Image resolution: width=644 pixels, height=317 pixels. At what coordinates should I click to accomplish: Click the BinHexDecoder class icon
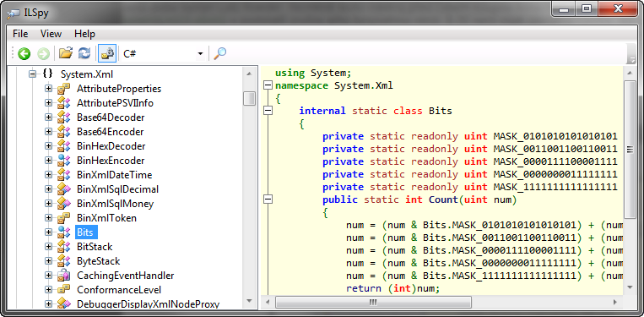(x=63, y=146)
